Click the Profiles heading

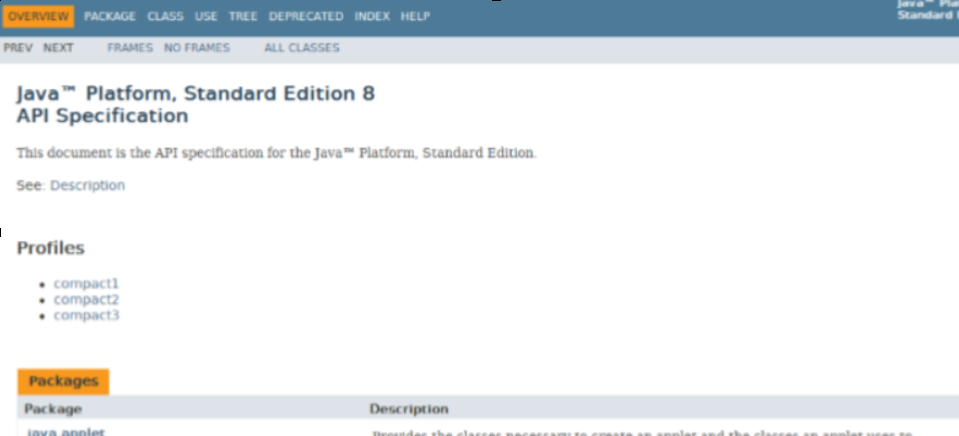(50, 248)
